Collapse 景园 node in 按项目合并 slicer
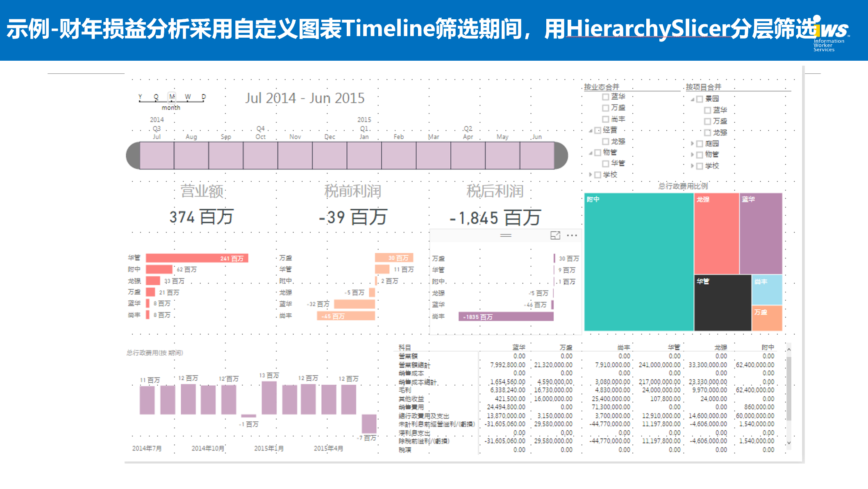 coord(692,99)
